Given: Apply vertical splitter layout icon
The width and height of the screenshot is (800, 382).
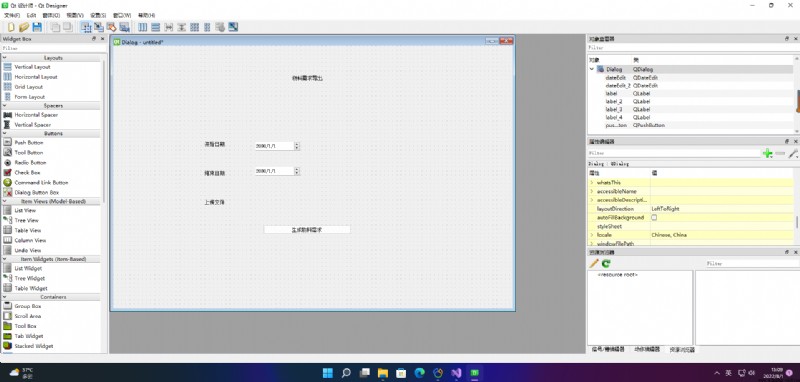Looking at the screenshot, I should coord(182,27).
